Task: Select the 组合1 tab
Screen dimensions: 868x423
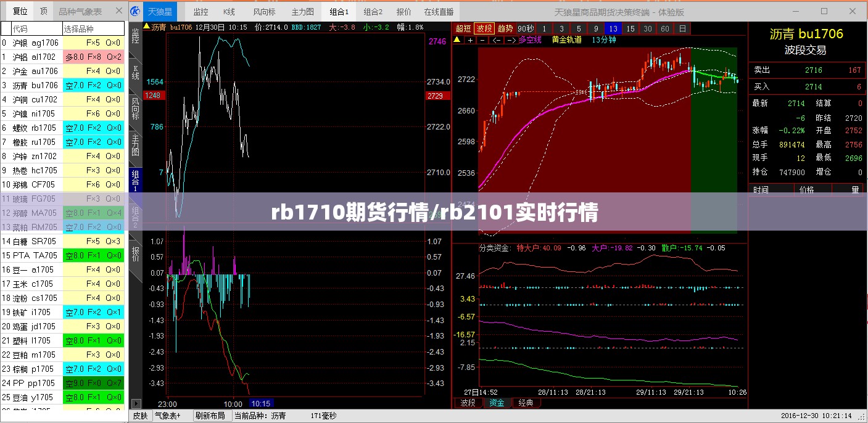Action: click(339, 12)
